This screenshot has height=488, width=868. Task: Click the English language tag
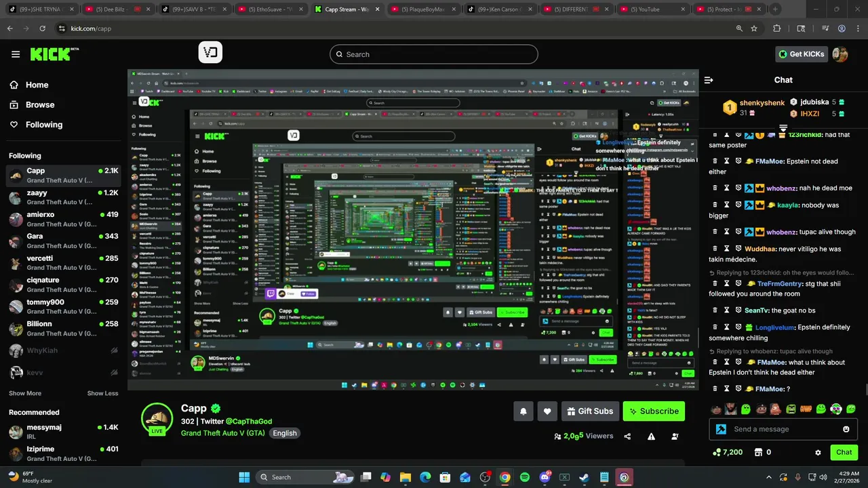(285, 433)
